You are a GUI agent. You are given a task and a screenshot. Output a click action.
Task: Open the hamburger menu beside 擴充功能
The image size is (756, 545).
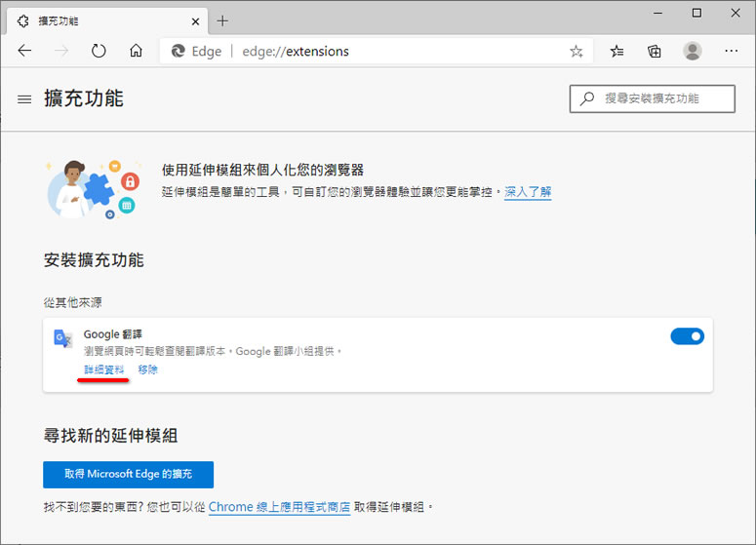(24, 99)
